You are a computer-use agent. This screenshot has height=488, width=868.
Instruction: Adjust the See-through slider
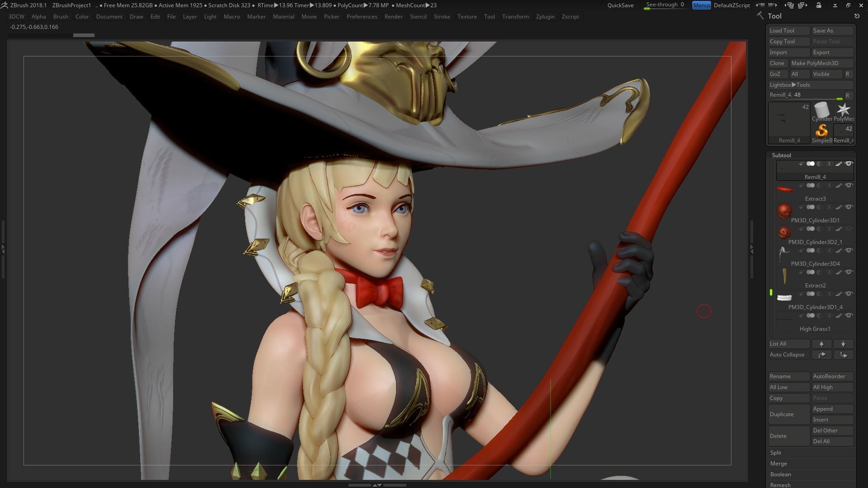click(665, 5)
